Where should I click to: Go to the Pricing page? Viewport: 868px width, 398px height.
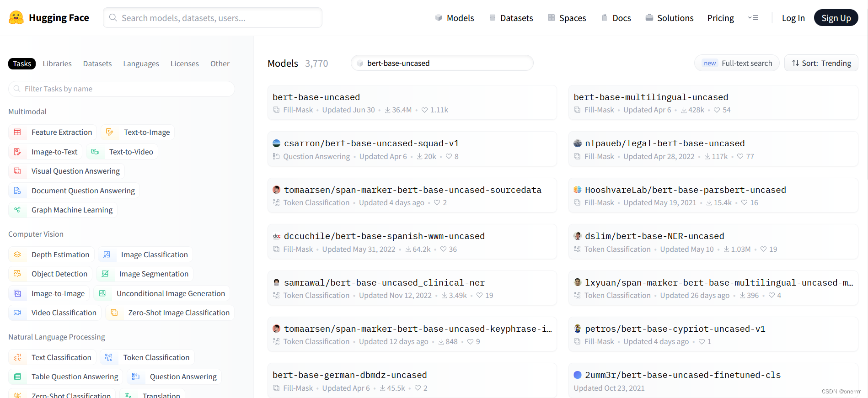(x=720, y=18)
